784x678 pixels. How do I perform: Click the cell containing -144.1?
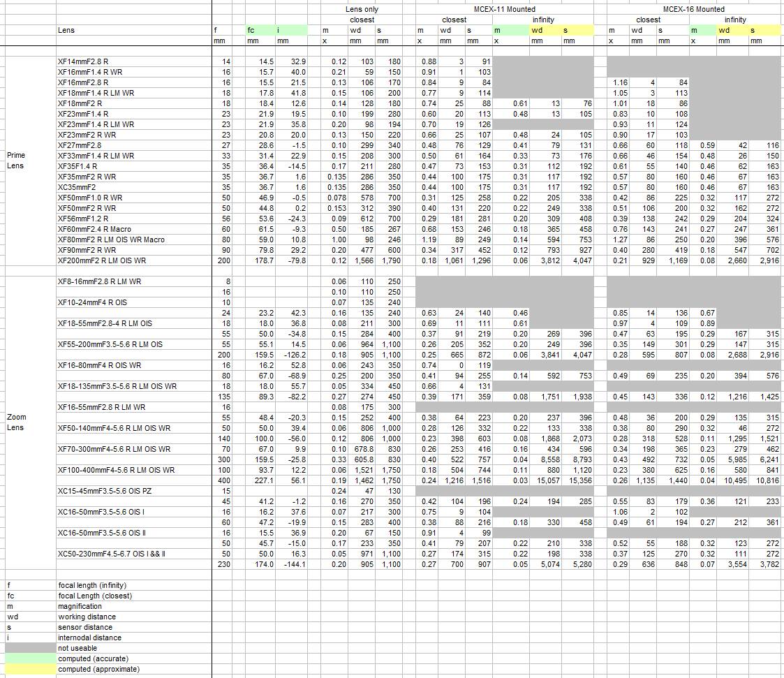(292, 565)
